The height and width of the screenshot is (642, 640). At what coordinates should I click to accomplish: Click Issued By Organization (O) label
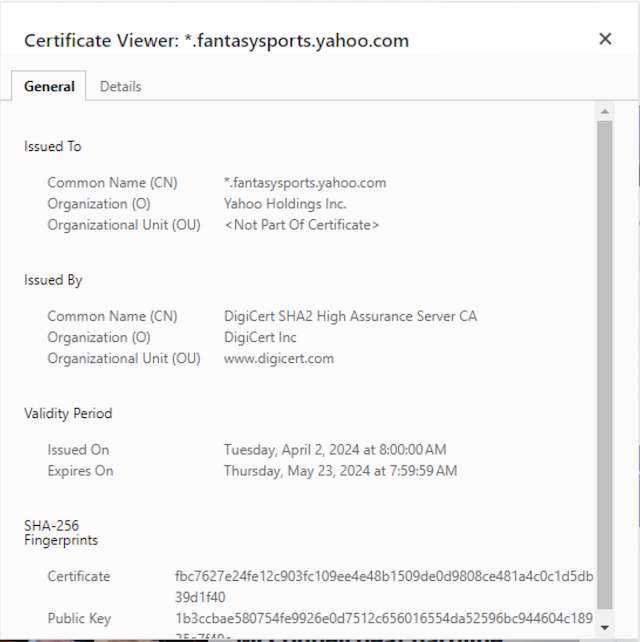coord(99,337)
